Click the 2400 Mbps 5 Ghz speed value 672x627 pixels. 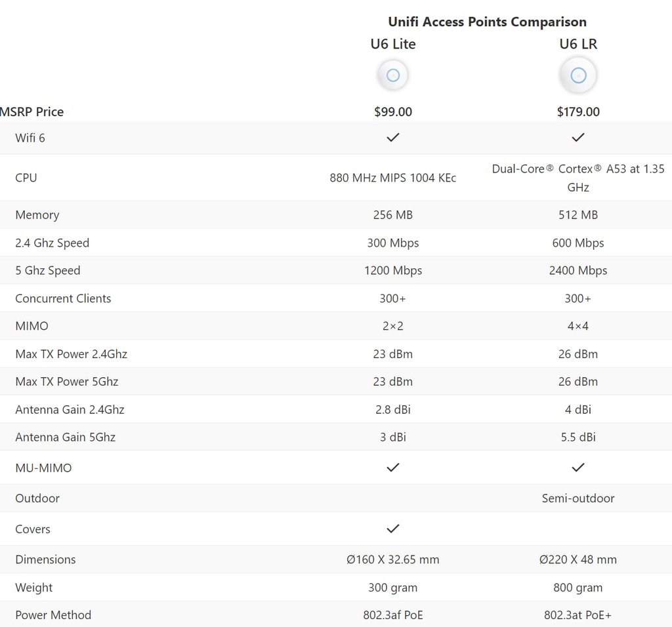[x=578, y=270]
